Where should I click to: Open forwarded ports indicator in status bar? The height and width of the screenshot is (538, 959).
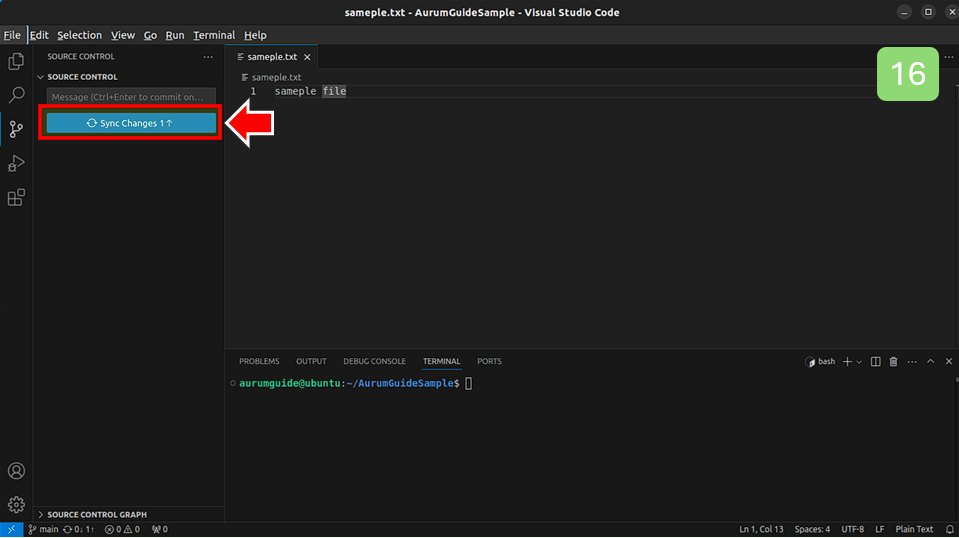click(x=160, y=529)
